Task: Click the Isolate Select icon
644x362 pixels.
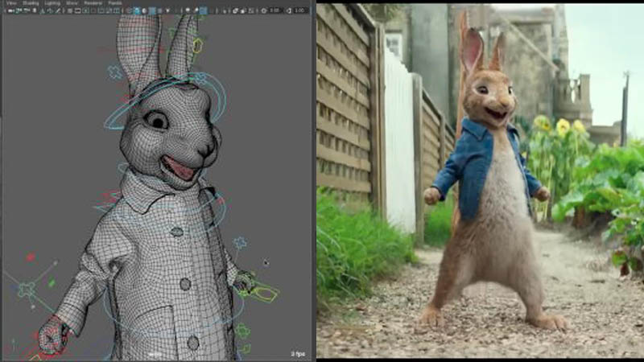Action: click(225, 10)
